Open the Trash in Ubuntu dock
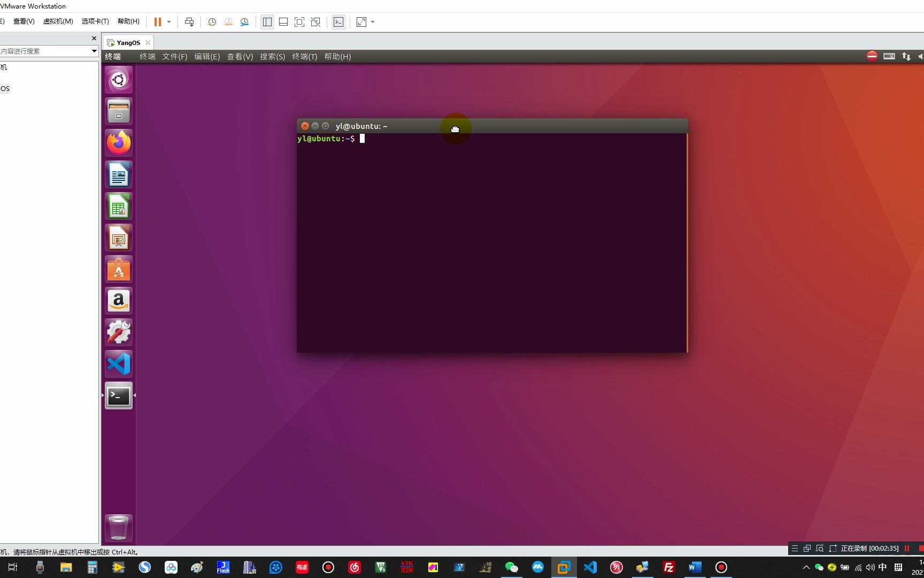 tap(119, 528)
